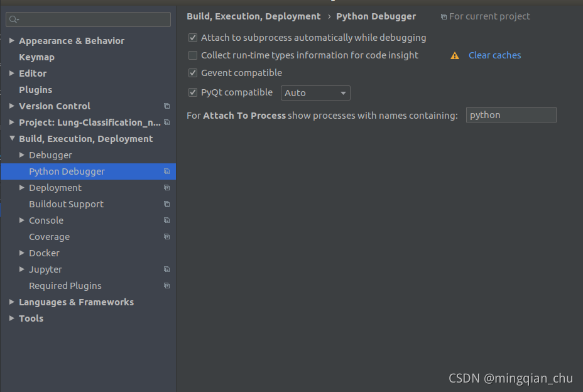Expand the Editor settings section
Image resolution: width=583 pixels, height=392 pixels.
[12, 73]
